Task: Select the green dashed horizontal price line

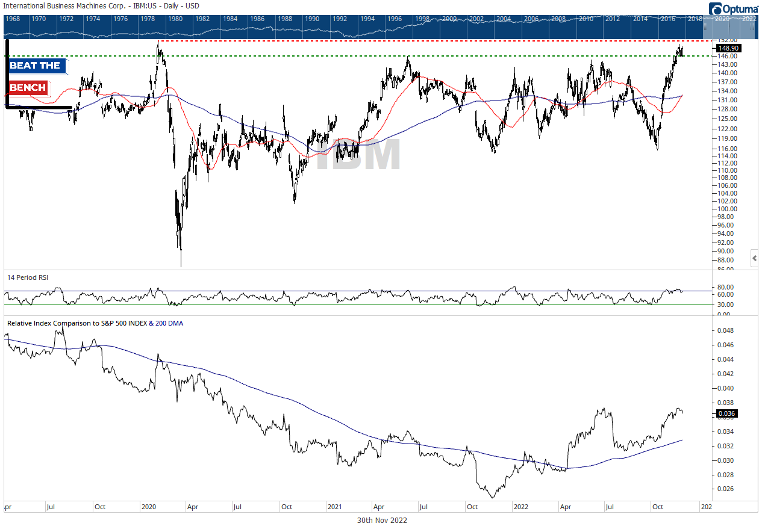Action: click(357, 56)
